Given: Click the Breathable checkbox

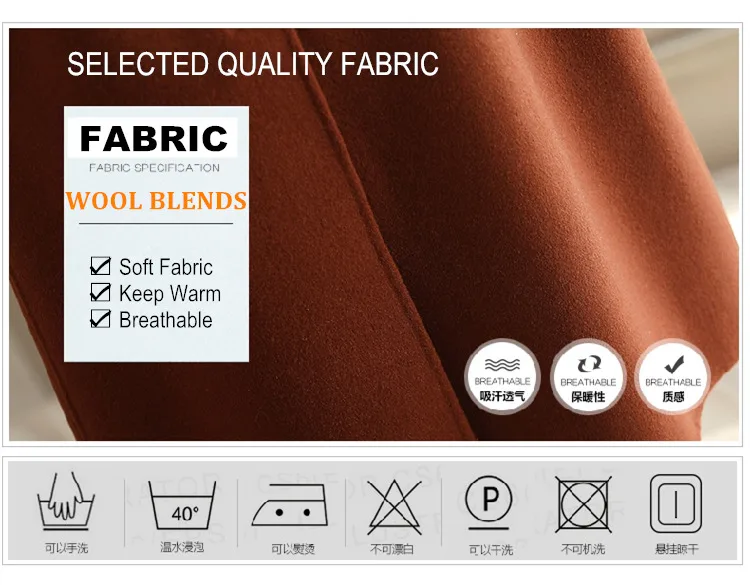Looking at the screenshot, I should pos(100,319).
